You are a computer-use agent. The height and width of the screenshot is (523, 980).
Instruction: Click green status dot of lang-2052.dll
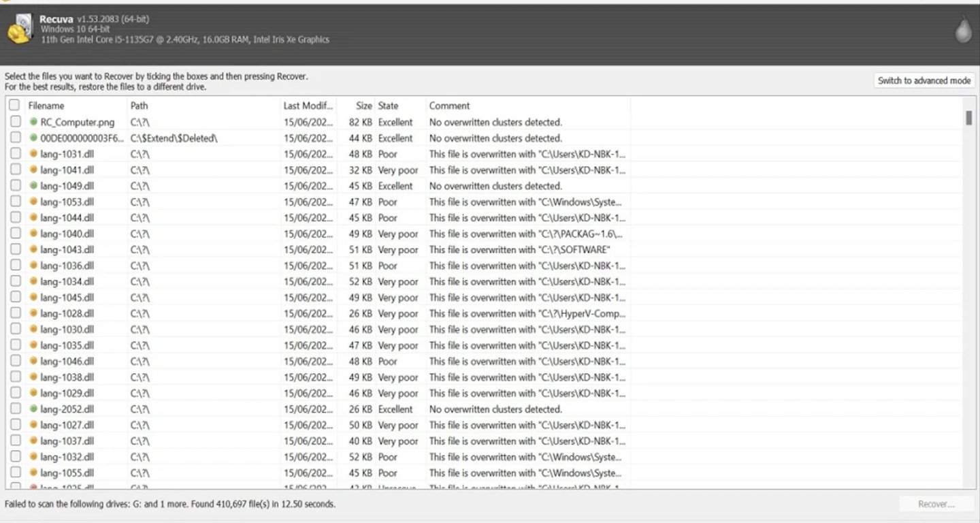[33, 409]
